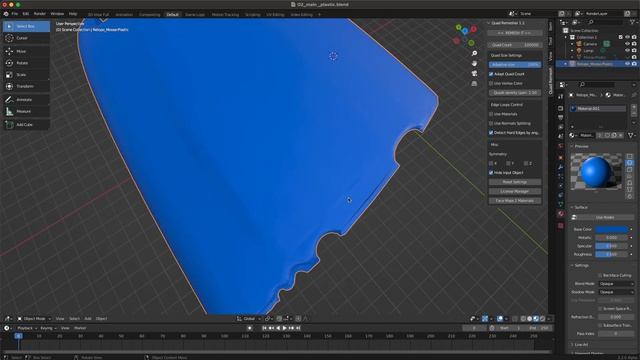The image size is (640, 360).
Task: Open the Base Color swatch
Action: (611, 229)
